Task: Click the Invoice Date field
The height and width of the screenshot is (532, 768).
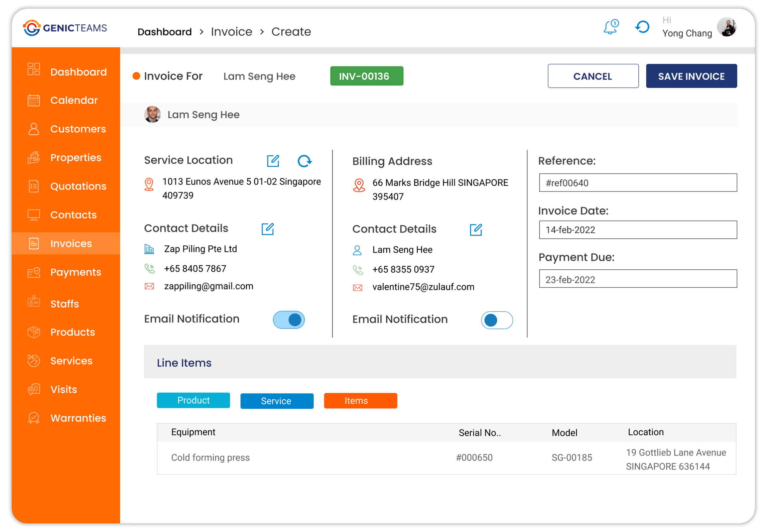Action: [x=638, y=230]
